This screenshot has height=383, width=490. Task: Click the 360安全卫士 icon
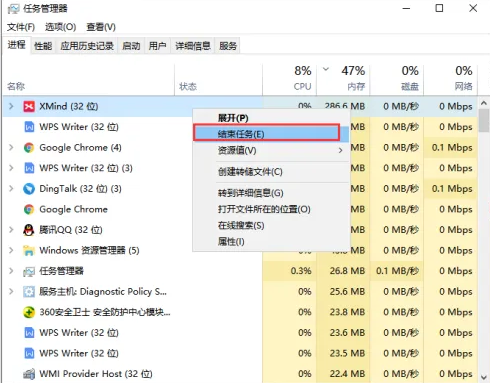coord(29,312)
